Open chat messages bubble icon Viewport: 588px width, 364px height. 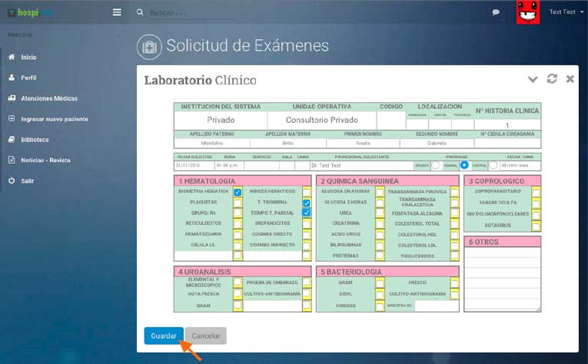496,12
